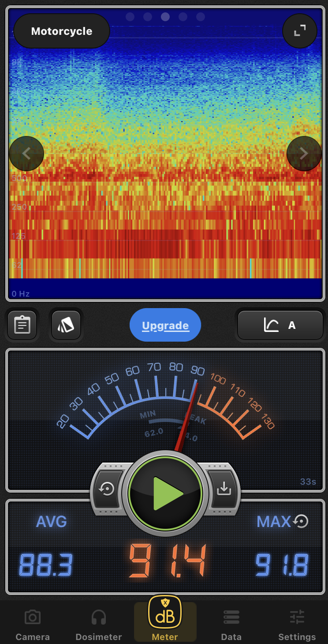
Task: Tap the fullscreen expand icon on spectrogram
Action: 300,31
